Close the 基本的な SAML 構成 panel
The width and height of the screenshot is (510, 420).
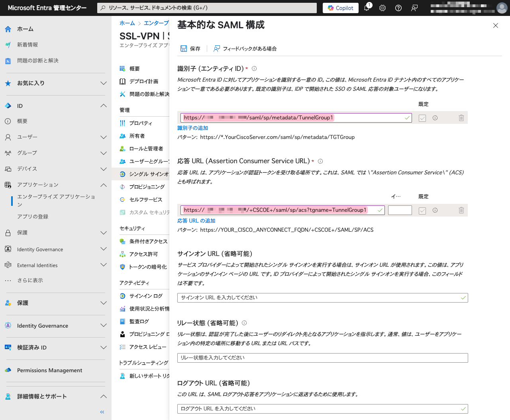coord(496,25)
